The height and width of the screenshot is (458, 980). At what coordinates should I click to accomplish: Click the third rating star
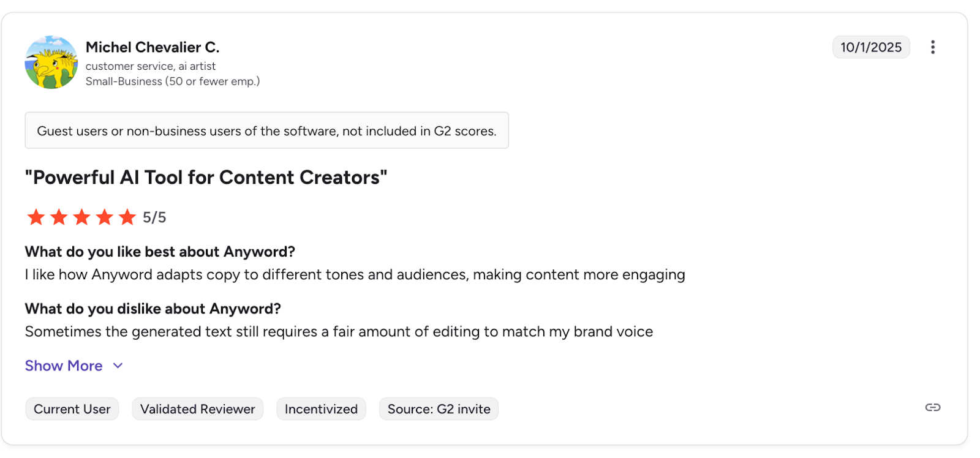81,217
